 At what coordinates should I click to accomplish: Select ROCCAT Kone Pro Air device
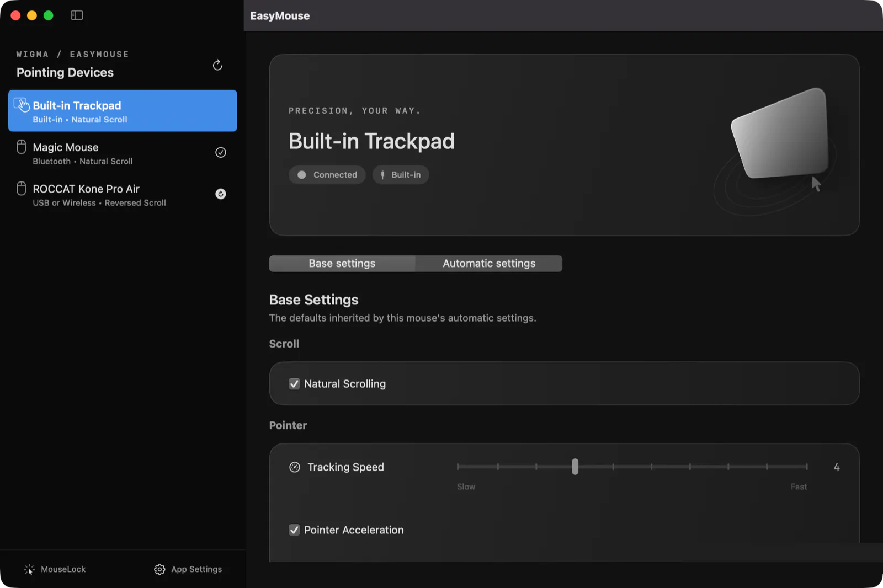[x=123, y=194]
